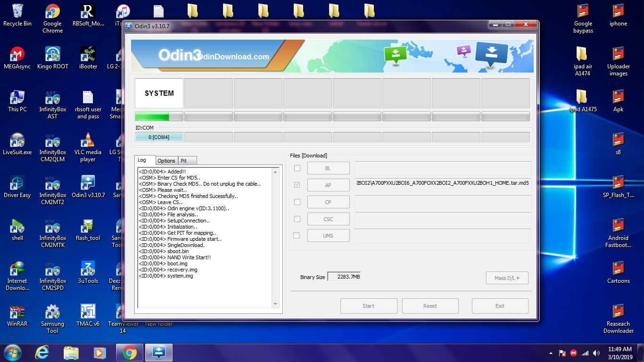Open the Windows Start menu

[x=12, y=353]
